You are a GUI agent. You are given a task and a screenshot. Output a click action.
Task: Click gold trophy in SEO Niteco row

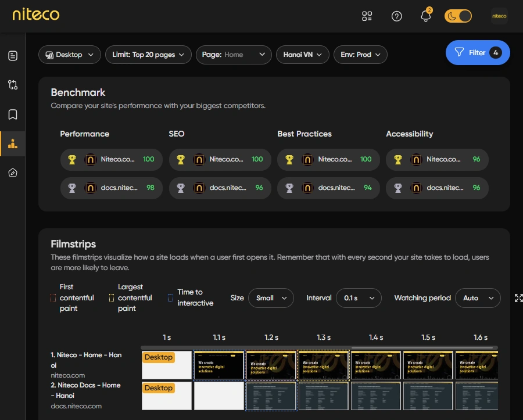pyautogui.click(x=181, y=160)
